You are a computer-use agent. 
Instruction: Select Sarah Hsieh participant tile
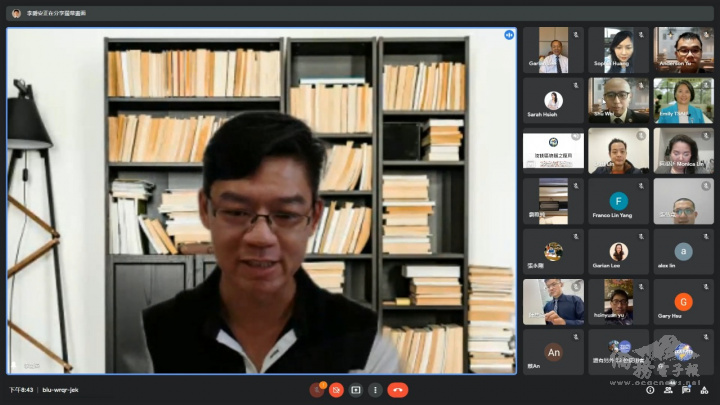pyautogui.click(x=553, y=100)
